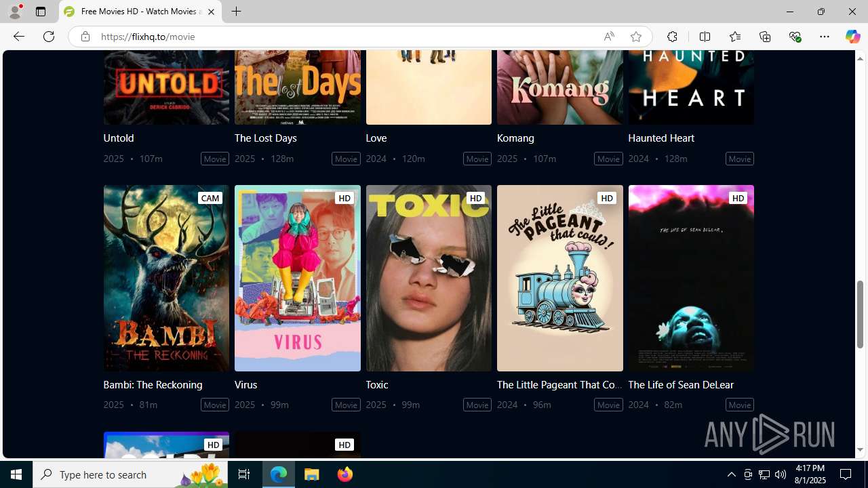Click the Haunted Heart poster

[x=691, y=87]
